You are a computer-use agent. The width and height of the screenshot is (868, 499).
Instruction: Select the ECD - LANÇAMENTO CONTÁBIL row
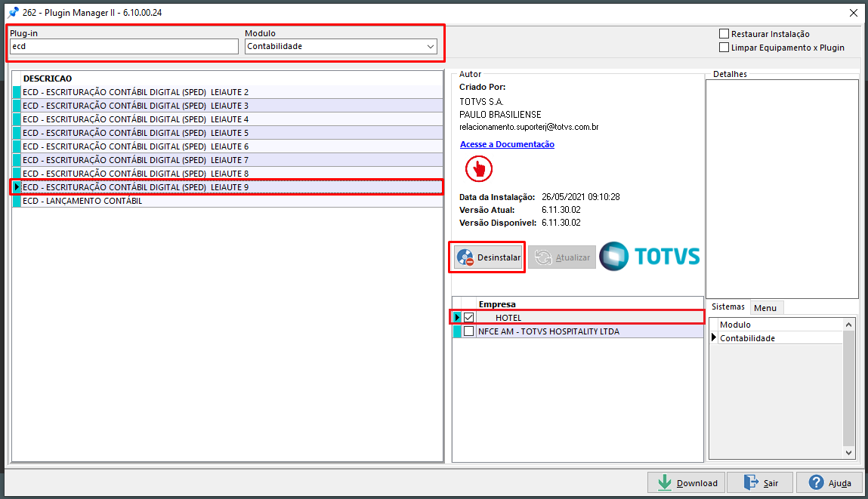(x=227, y=201)
